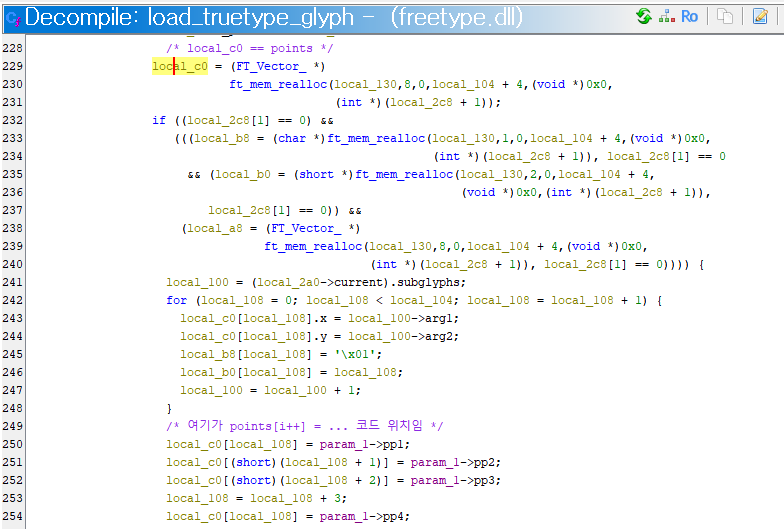
Task: Click the Copy icon in the toolbar
Action: click(725, 17)
